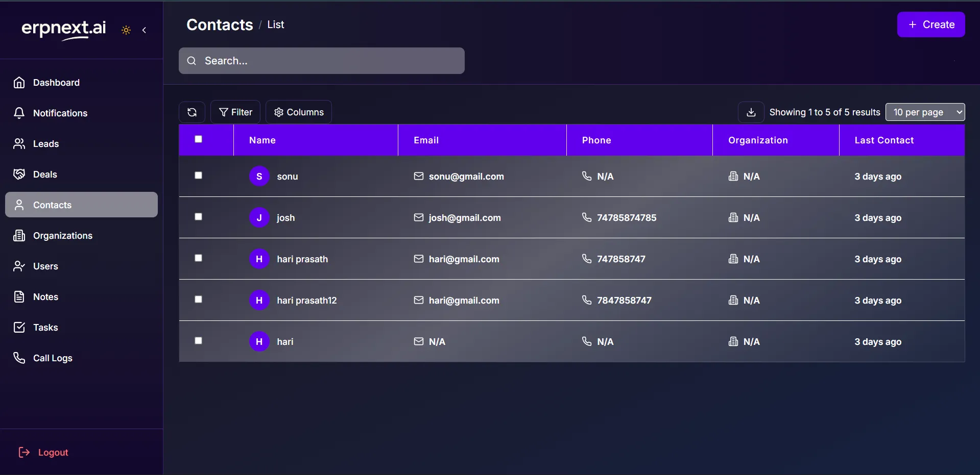Select the checkbox for josh's row
Screen dimensions: 980x475
coord(199,217)
